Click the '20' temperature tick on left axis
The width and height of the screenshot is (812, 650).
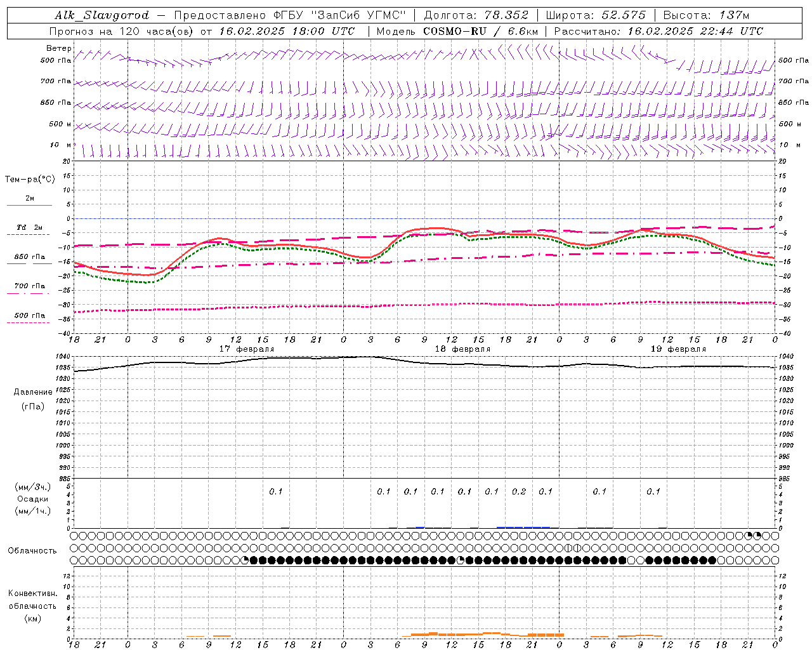pyautogui.click(x=67, y=161)
